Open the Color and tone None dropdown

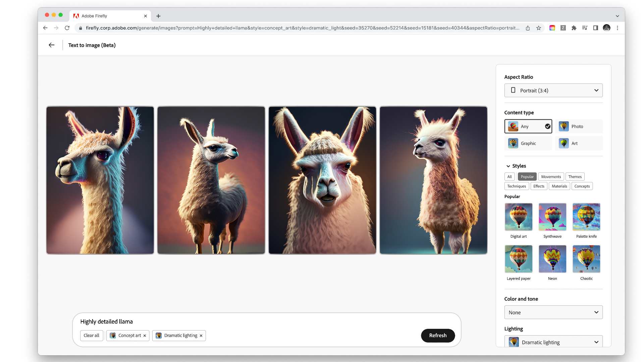(x=553, y=312)
